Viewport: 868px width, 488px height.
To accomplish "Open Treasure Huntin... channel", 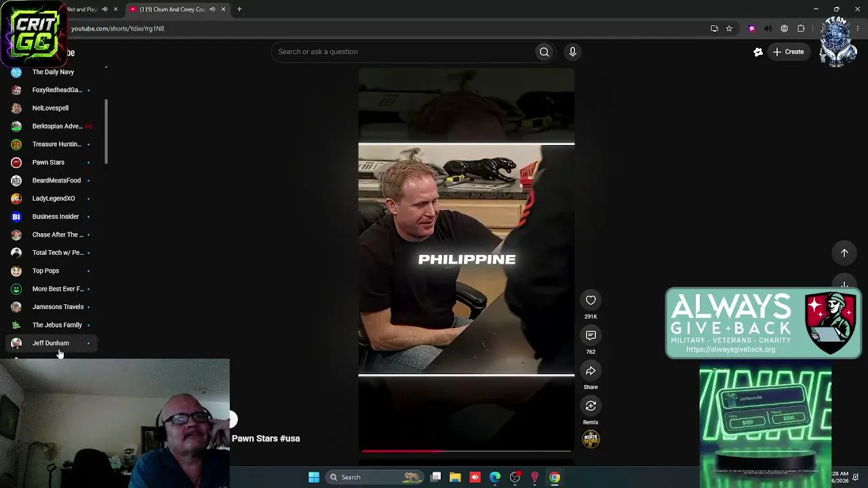I will [x=53, y=144].
